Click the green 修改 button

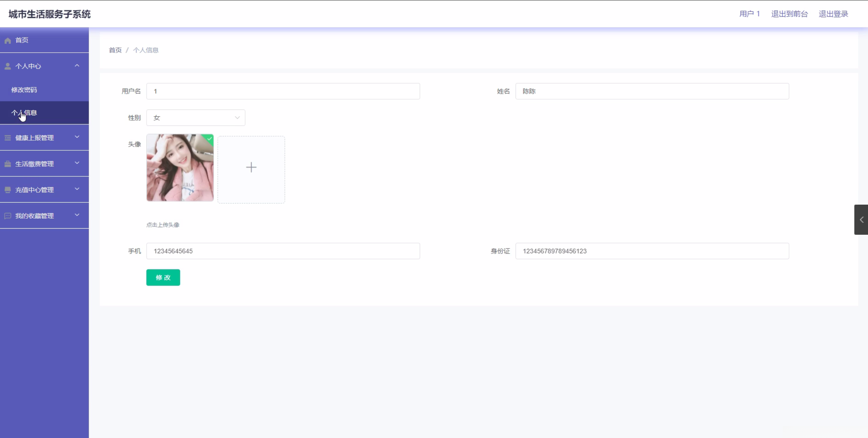(163, 278)
